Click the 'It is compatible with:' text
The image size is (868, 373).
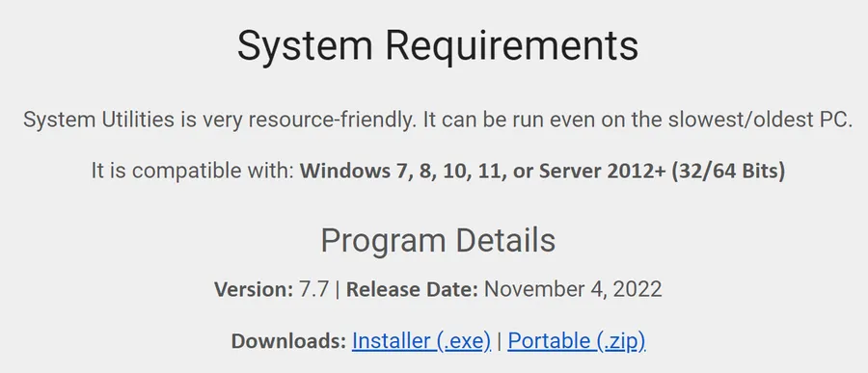click(x=192, y=171)
